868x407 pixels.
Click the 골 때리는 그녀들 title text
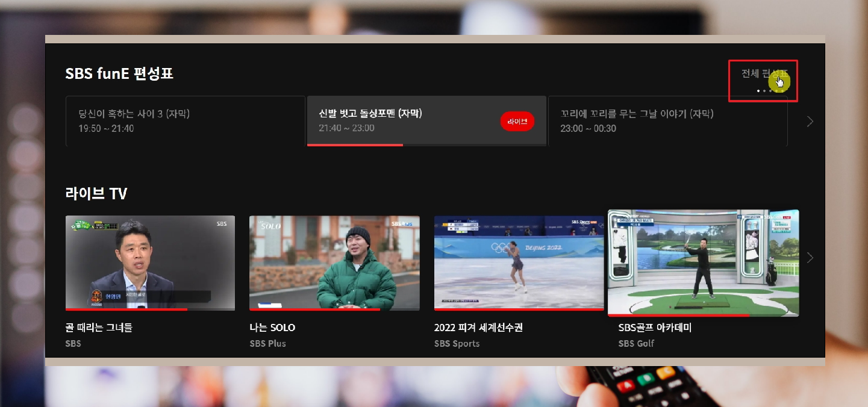pos(99,328)
